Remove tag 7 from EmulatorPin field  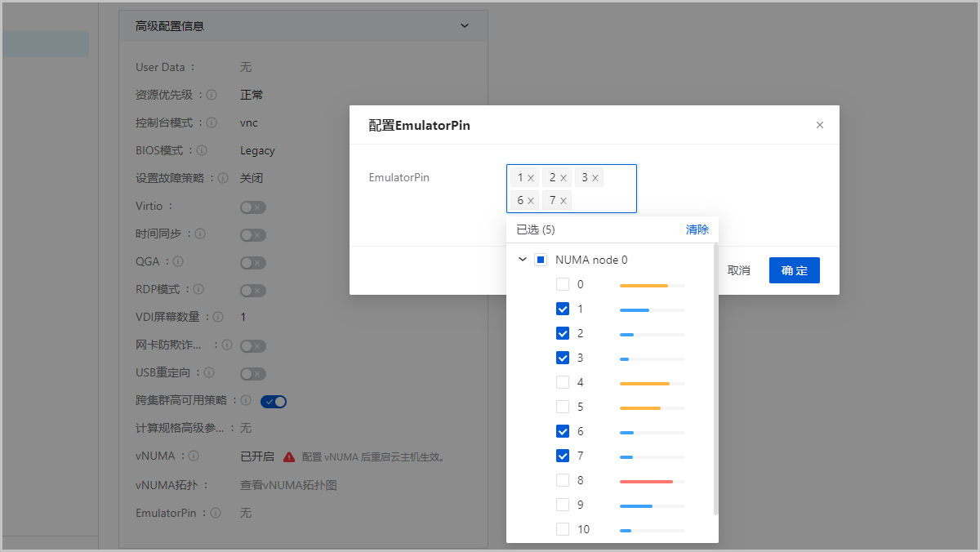coord(563,201)
